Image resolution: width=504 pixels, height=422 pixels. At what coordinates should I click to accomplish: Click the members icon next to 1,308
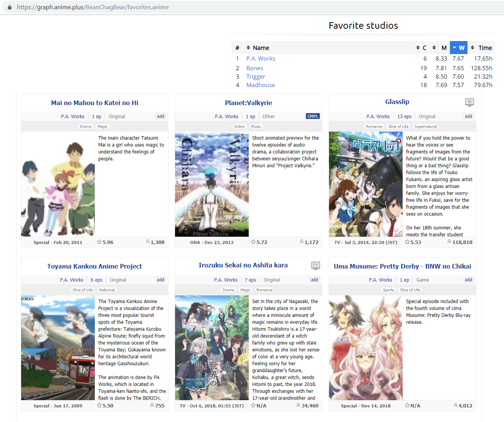click(148, 242)
